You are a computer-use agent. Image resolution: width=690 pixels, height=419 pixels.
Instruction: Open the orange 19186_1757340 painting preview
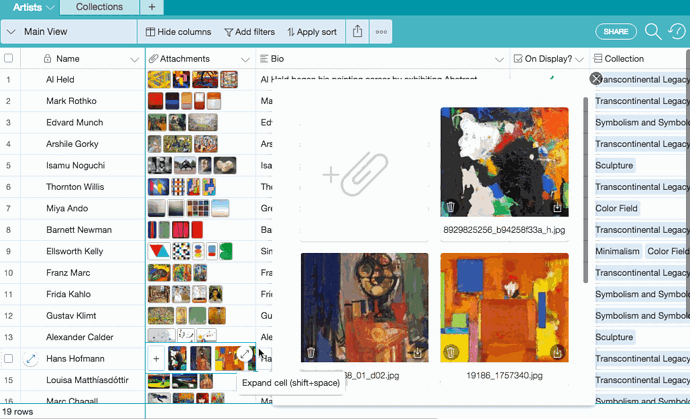(x=504, y=308)
